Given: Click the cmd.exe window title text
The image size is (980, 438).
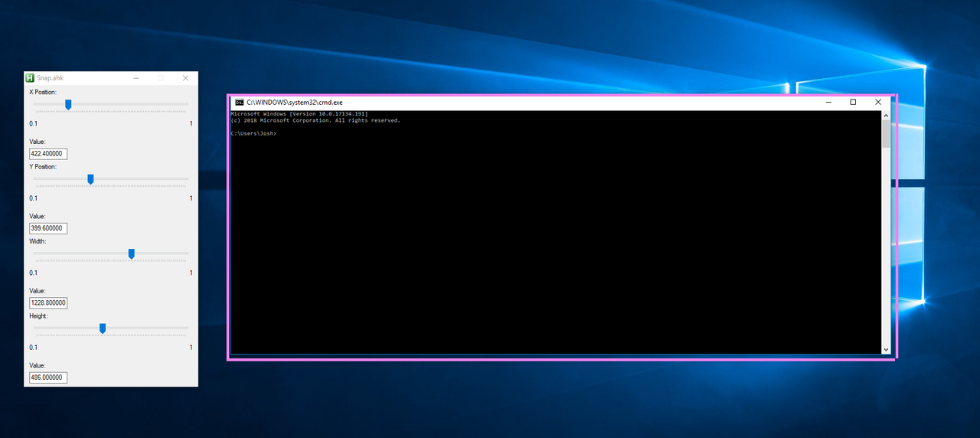Looking at the screenshot, I should click(295, 103).
